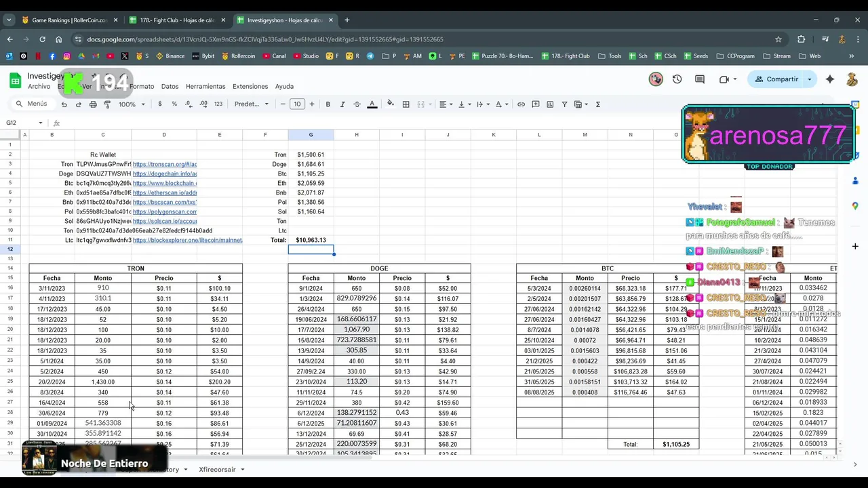Apply currency format with the $ button
This screenshot has width=868, height=488.
(160, 104)
